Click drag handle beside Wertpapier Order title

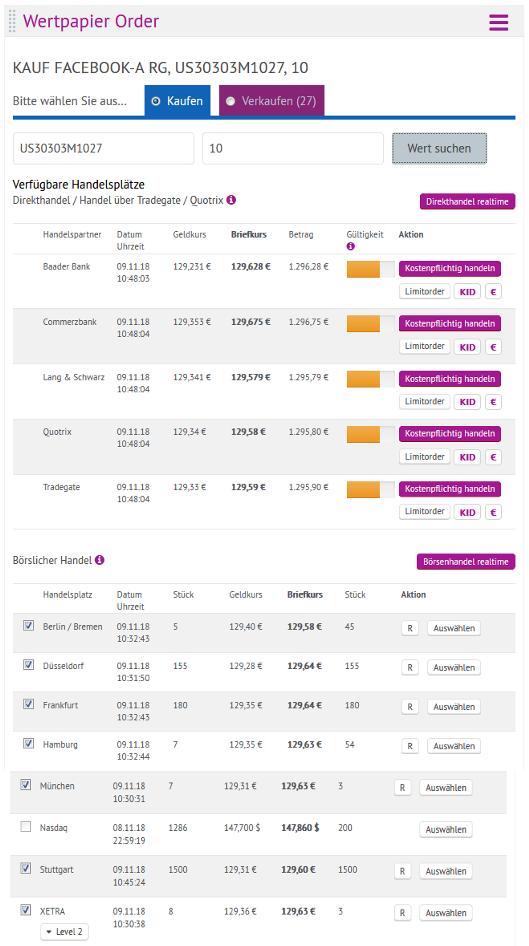pyautogui.click(x=12, y=21)
